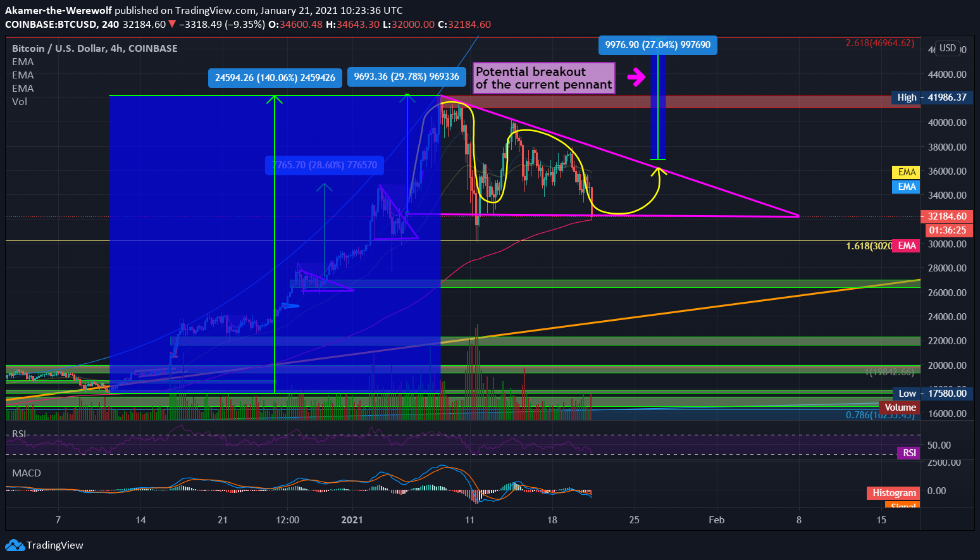Click the High 41986.37 price tag

click(x=932, y=97)
